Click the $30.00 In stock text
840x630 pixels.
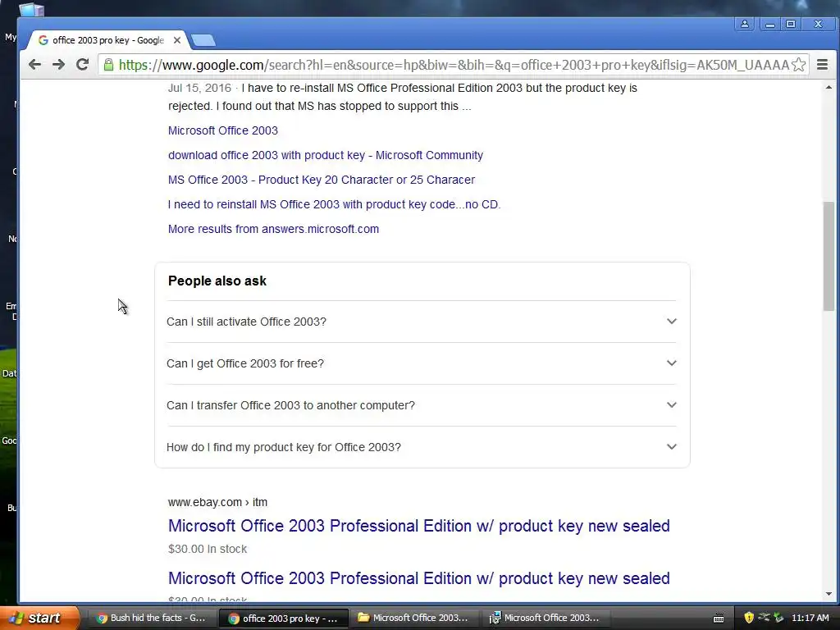pyautogui.click(x=208, y=549)
